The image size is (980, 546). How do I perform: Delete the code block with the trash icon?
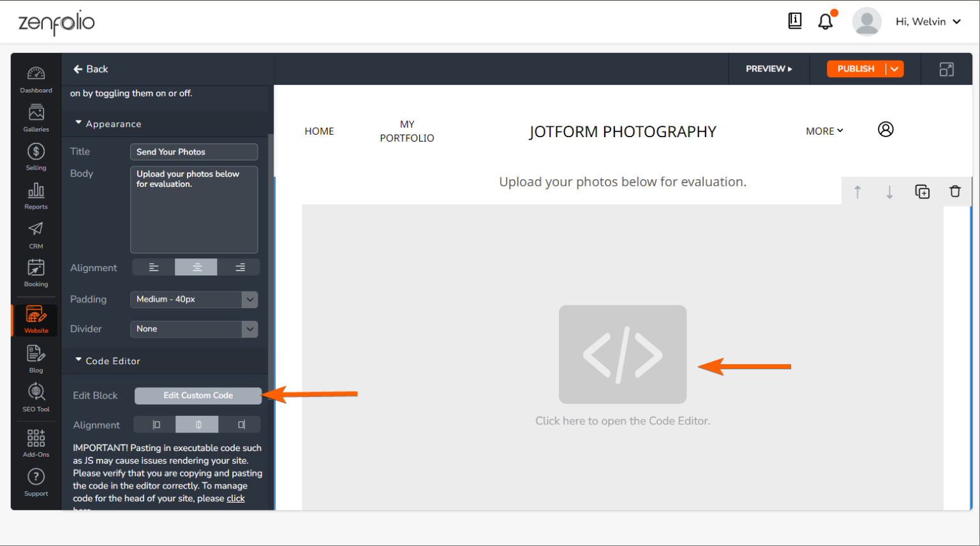955,191
